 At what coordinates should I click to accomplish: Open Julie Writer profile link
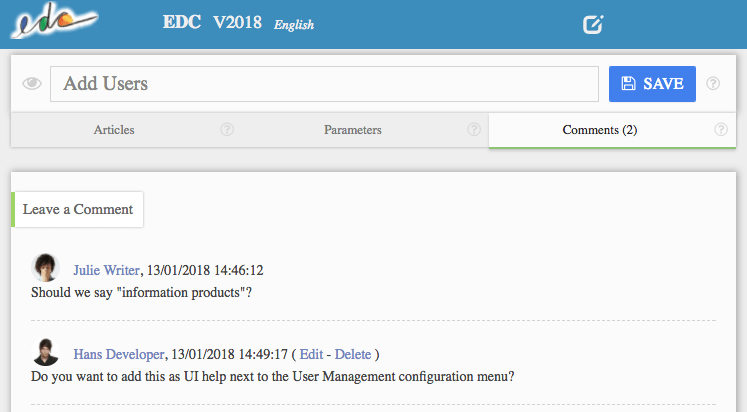point(107,270)
